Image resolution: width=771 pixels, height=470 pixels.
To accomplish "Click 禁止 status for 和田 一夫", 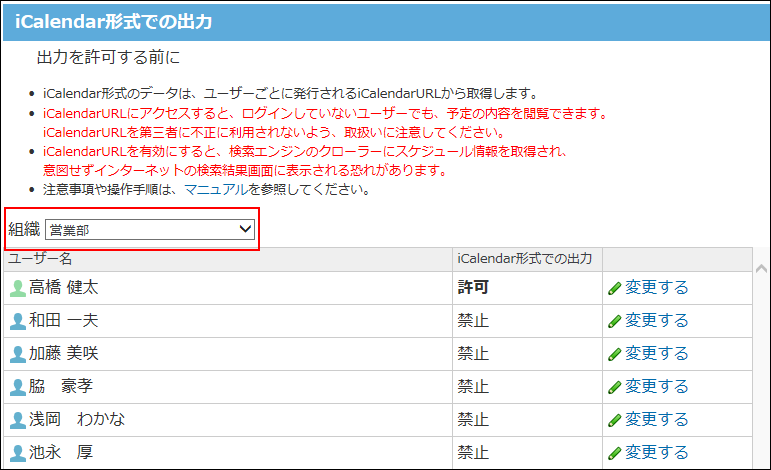I will pyautogui.click(x=473, y=321).
